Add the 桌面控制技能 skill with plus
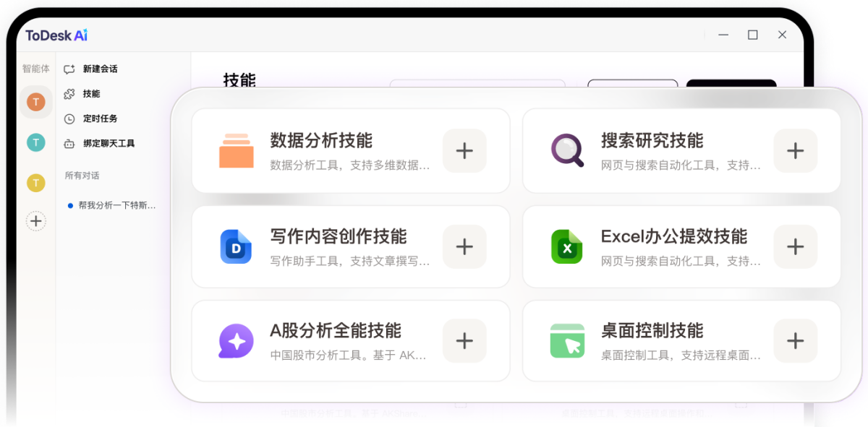Image resolution: width=868 pixels, height=427 pixels. 796,341
